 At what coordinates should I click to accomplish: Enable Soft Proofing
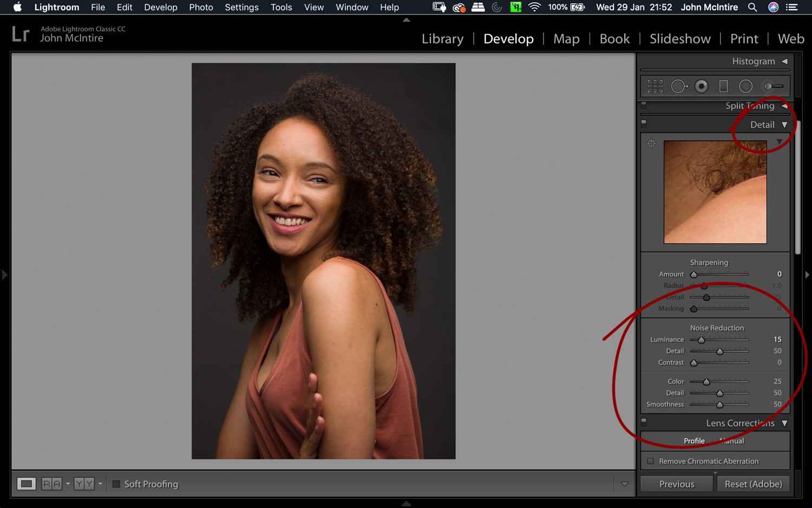pos(116,484)
